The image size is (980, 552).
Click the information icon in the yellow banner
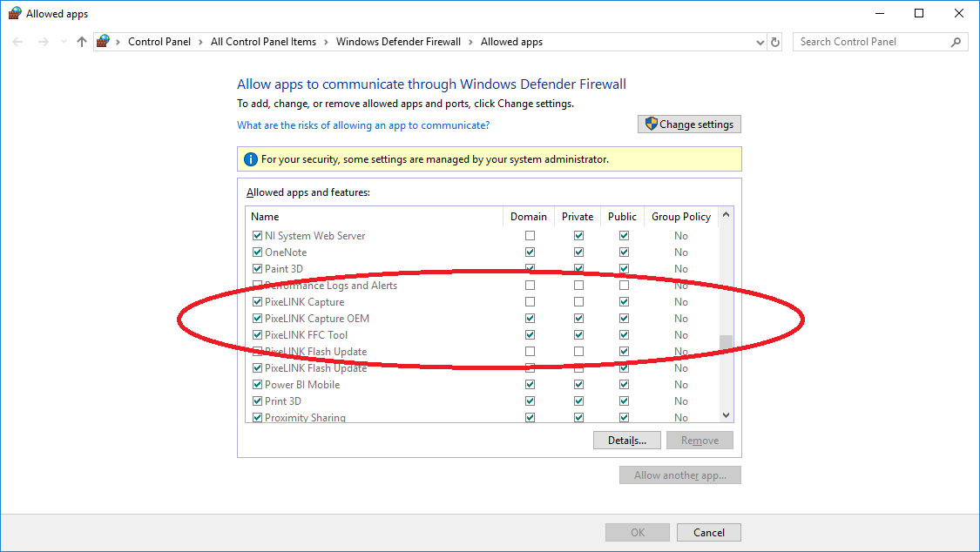click(x=253, y=158)
